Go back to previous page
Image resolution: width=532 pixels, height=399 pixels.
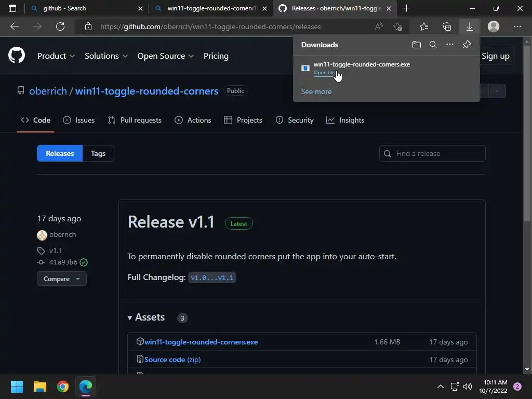[x=15, y=26]
